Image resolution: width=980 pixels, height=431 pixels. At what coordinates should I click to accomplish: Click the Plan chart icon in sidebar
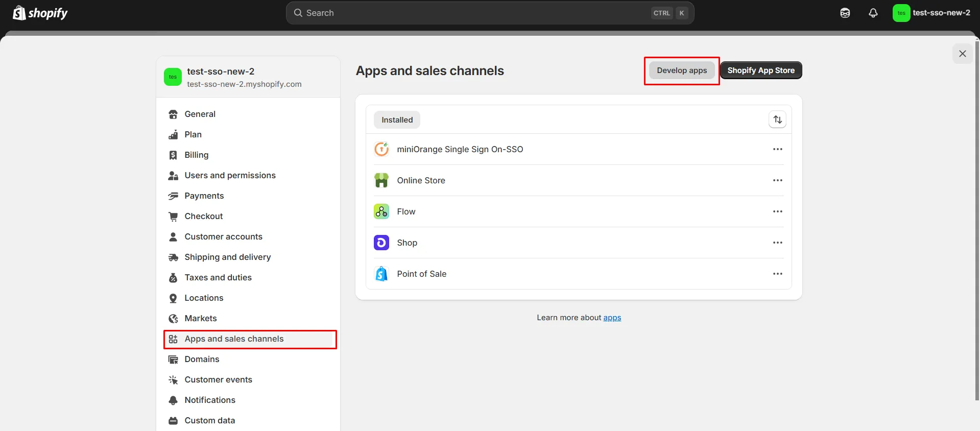pyautogui.click(x=173, y=135)
